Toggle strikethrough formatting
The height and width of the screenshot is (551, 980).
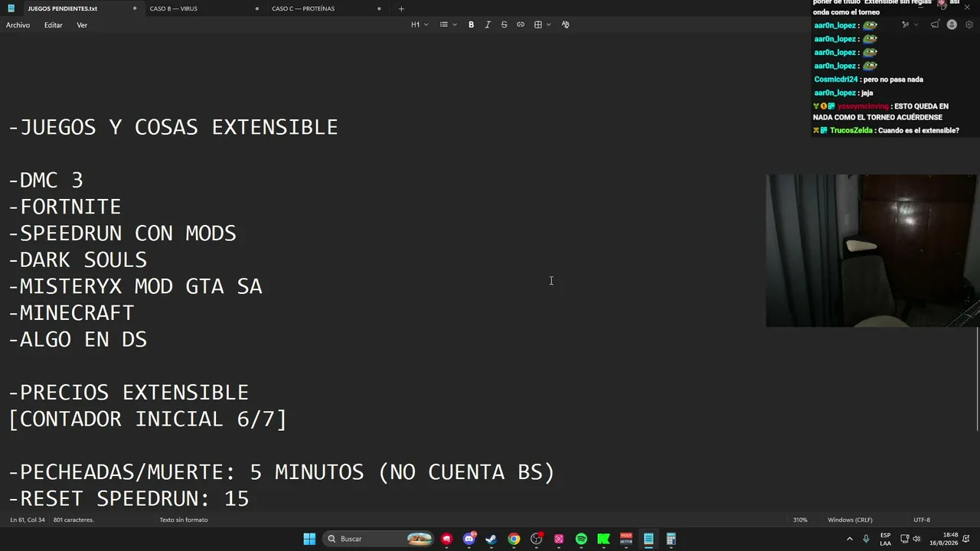[504, 24]
